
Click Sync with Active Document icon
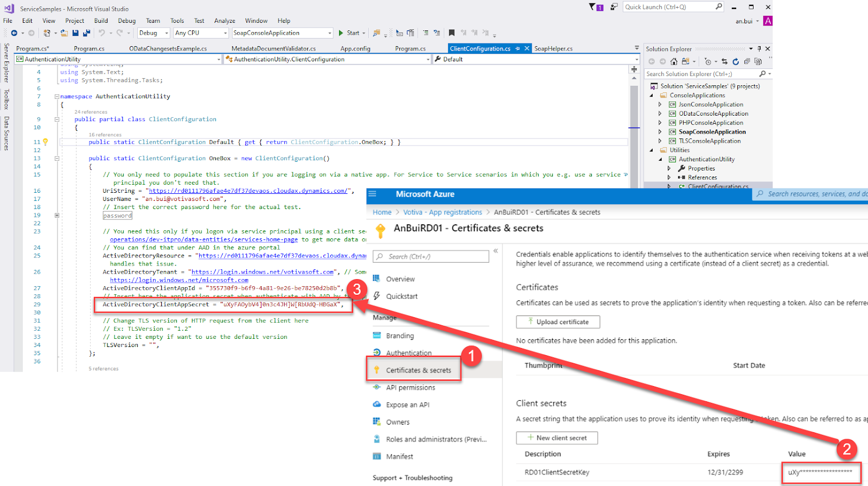coord(724,61)
